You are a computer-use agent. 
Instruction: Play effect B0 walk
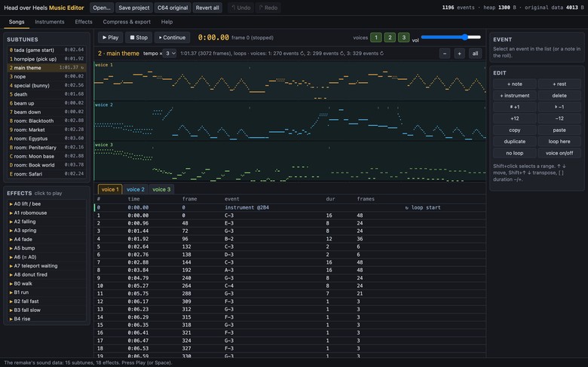click(x=47, y=283)
